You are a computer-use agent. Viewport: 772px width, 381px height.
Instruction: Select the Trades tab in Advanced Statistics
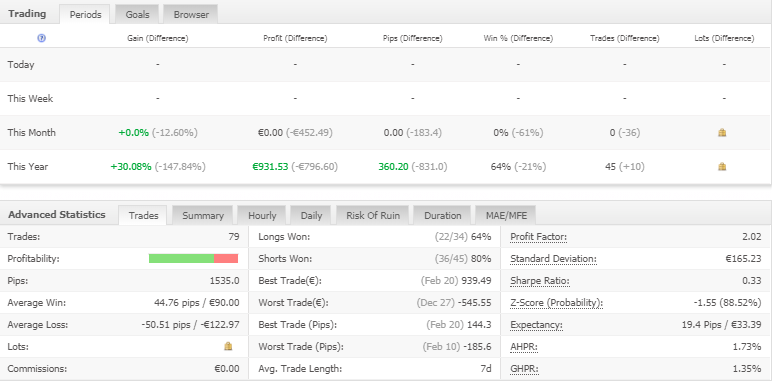(143, 215)
